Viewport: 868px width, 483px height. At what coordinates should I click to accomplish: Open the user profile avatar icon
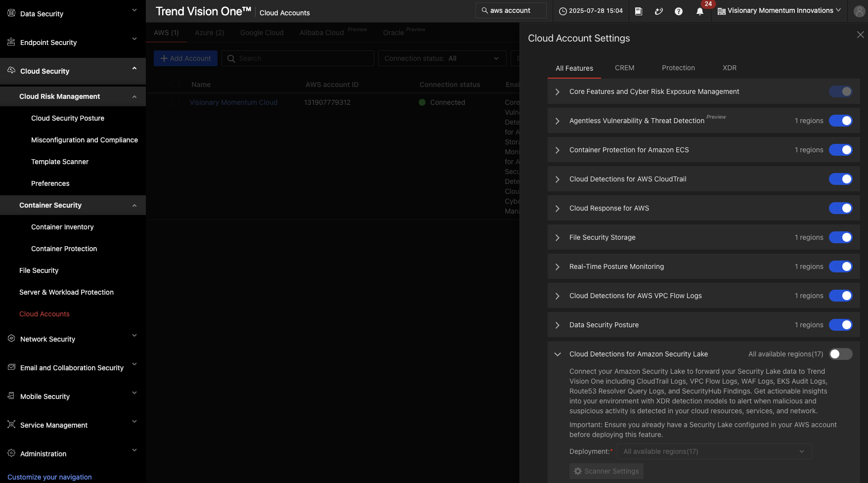[x=859, y=11]
